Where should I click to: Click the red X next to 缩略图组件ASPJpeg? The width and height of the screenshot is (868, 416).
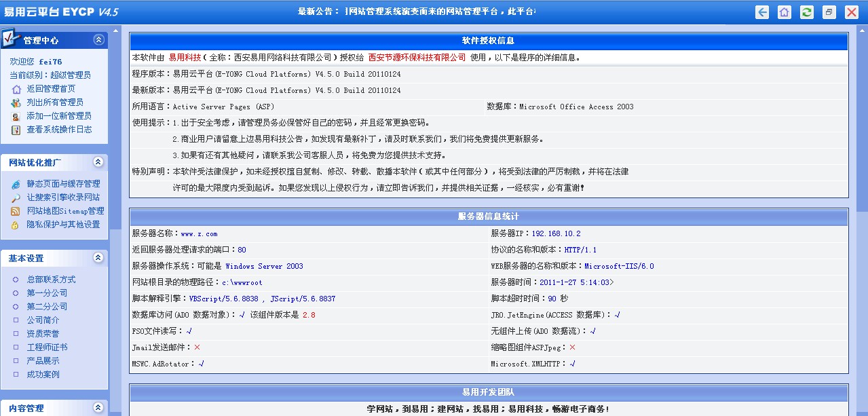click(572, 347)
